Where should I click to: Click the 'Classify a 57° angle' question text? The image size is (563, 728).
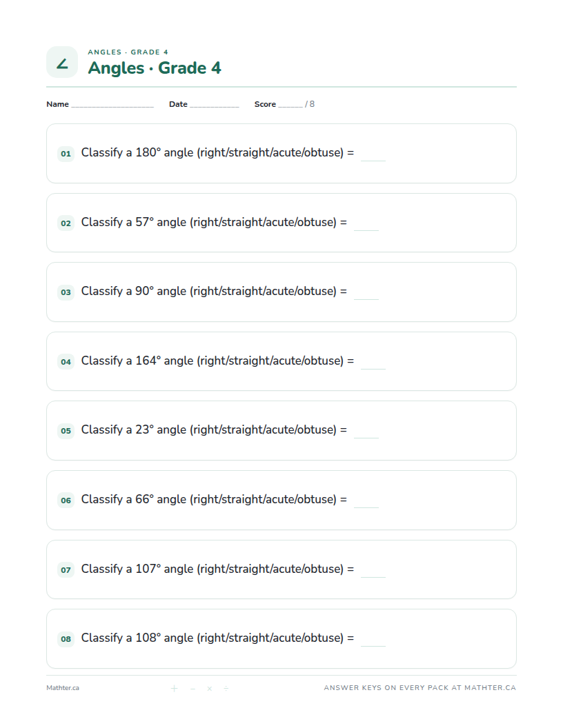coord(214,223)
